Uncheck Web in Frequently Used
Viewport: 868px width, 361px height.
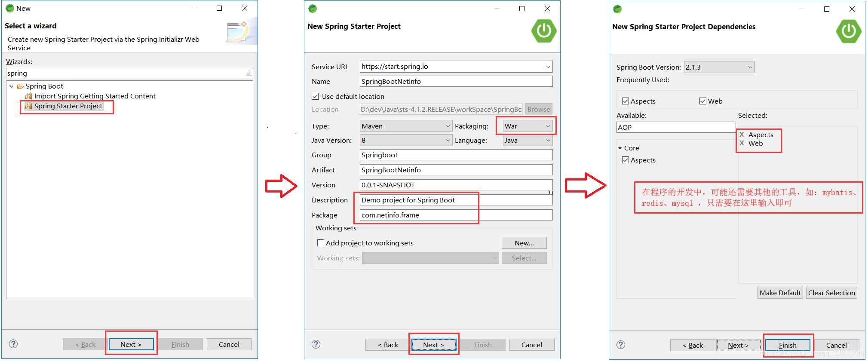(x=703, y=101)
